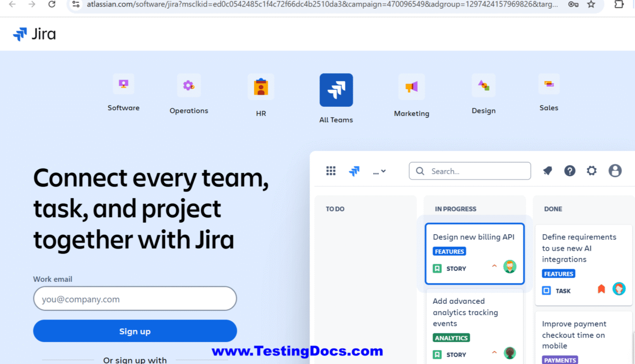Expand the ellipsis dropdown in board header

pos(379,171)
